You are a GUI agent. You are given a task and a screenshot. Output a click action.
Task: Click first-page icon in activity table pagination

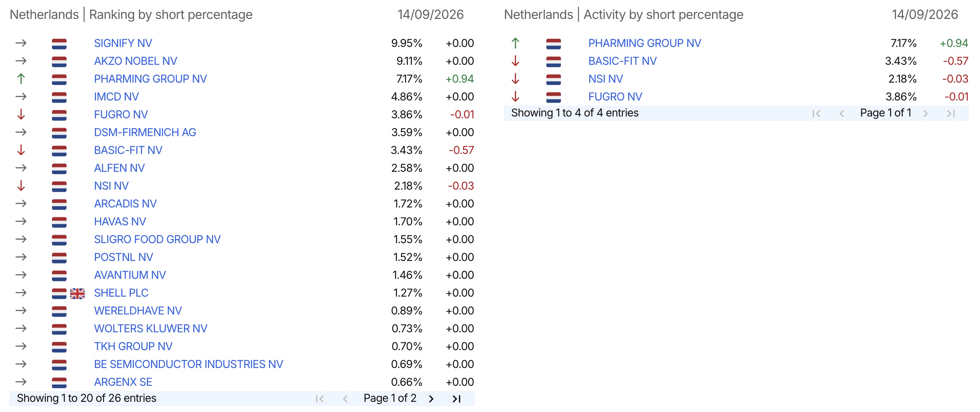(816, 114)
